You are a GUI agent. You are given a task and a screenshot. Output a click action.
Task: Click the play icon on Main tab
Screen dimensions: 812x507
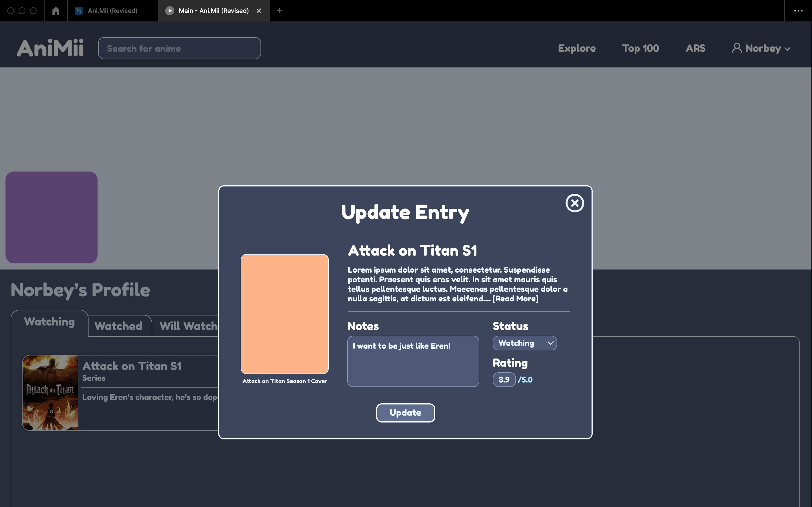[170, 11]
